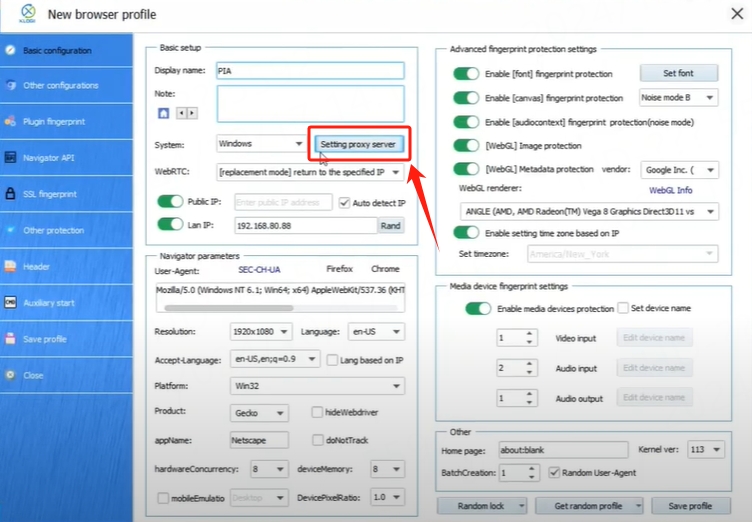Switch to Other configurations section

coord(60,86)
